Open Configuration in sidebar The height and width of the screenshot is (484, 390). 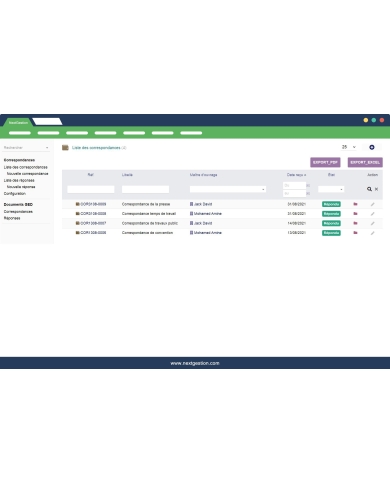[x=15, y=193]
